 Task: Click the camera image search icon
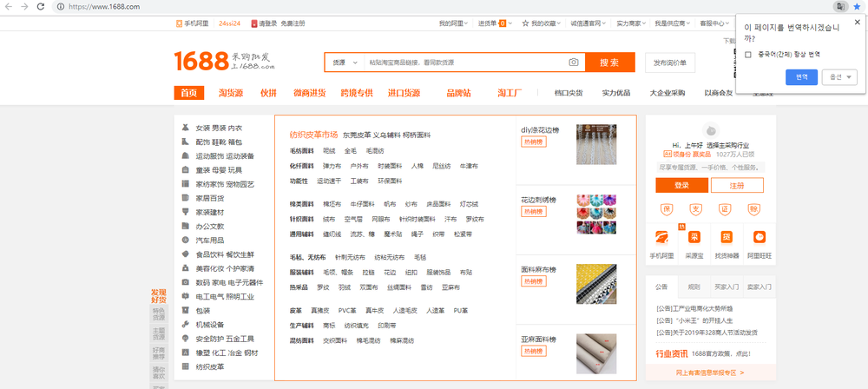point(574,62)
